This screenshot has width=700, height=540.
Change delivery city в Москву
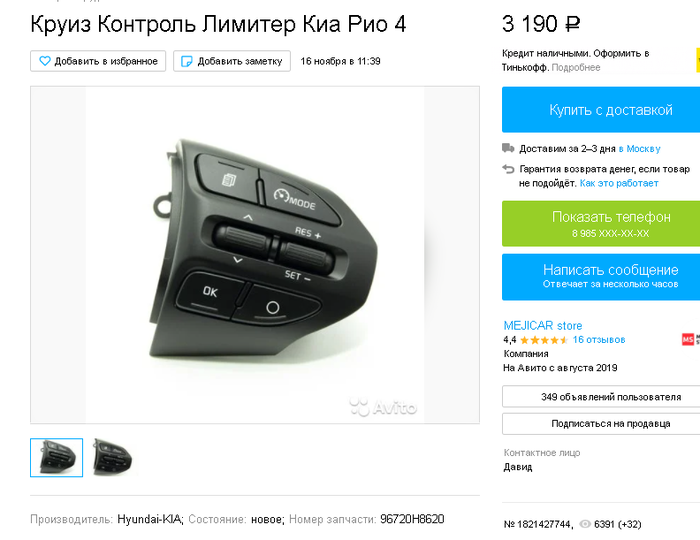639,149
